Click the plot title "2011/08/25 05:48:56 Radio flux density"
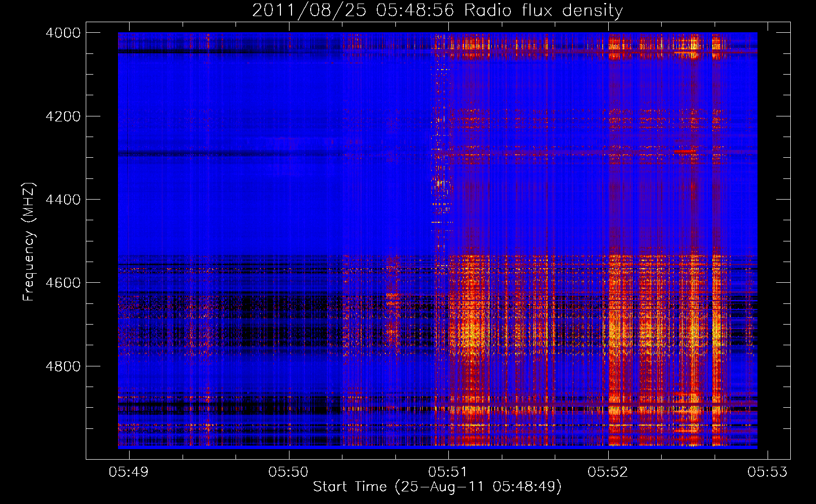The height and width of the screenshot is (504, 816). [x=437, y=10]
